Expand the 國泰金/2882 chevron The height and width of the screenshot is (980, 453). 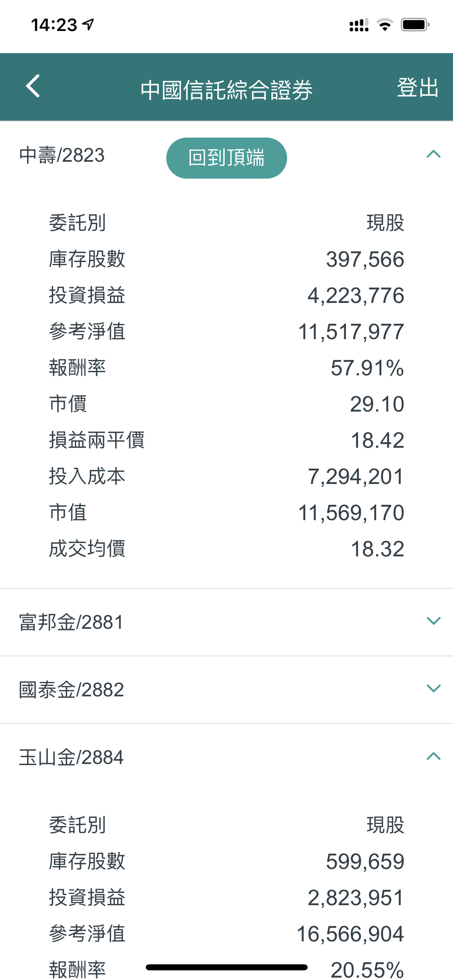click(433, 688)
